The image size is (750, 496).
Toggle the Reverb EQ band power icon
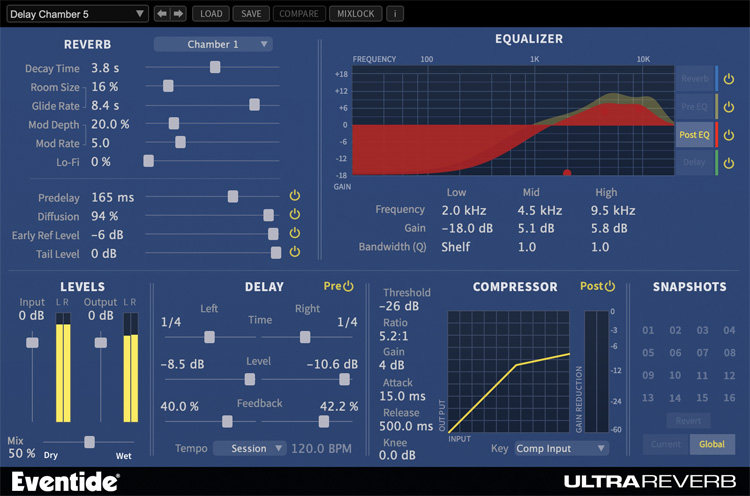click(728, 79)
